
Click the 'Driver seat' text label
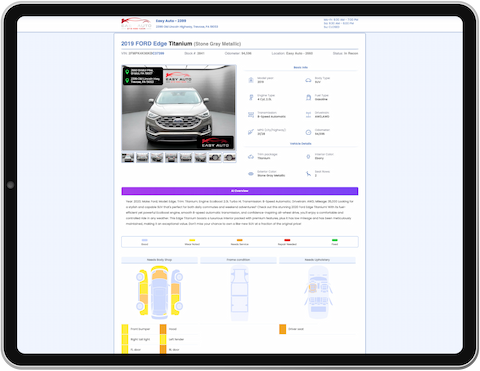tap(296, 329)
